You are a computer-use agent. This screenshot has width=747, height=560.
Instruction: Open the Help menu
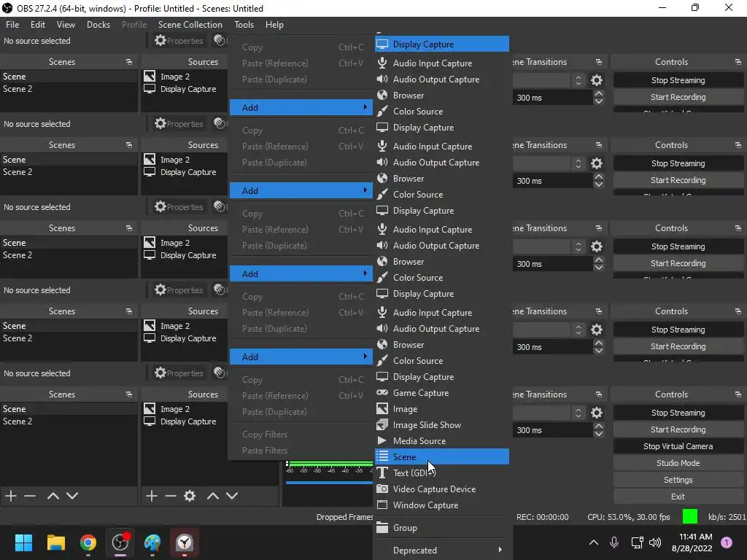pos(274,25)
